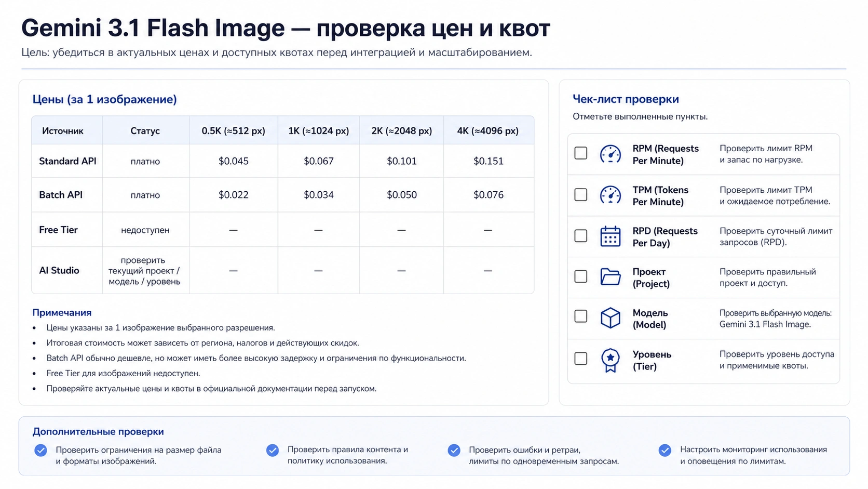Click the платно status in Batch API row
868x489 pixels.
(145, 195)
